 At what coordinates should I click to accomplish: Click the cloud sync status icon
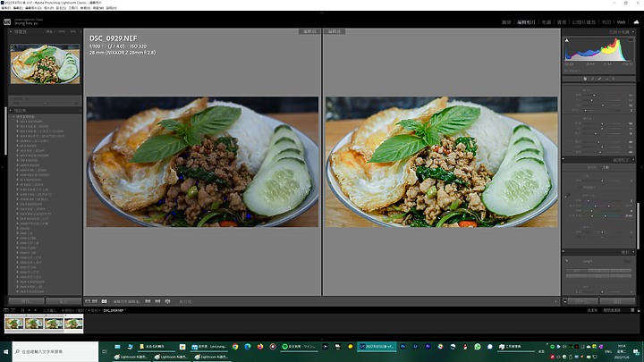[636, 21]
